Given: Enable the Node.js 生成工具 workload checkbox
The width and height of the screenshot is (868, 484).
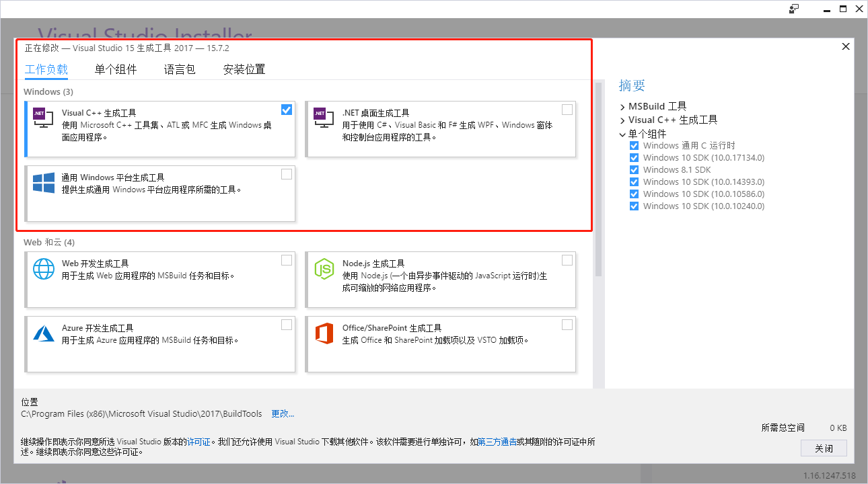Looking at the screenshot, I should pos(567,260).
